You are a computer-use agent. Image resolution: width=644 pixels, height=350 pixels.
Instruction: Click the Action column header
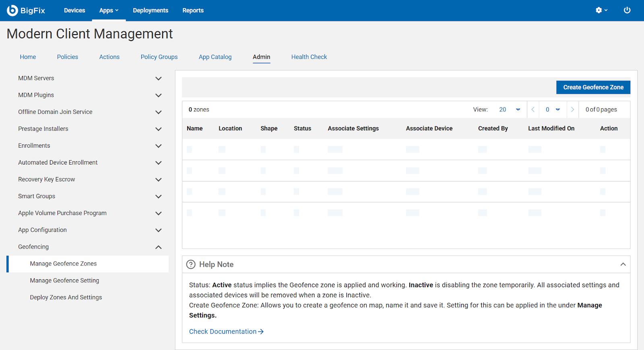click(x=609, y=128)
